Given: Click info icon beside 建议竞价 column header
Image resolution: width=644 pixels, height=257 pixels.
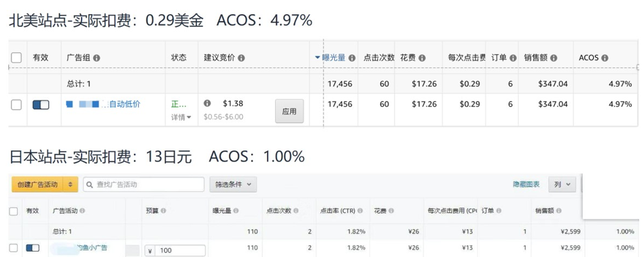Looking at the screenshot, I should (x=241, y=58).
